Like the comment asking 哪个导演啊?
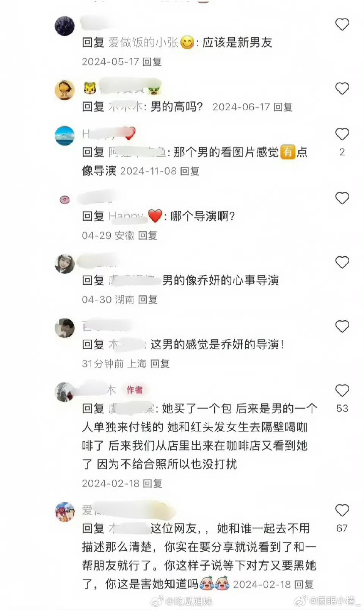364x610 pixels. tap(342, 198)
